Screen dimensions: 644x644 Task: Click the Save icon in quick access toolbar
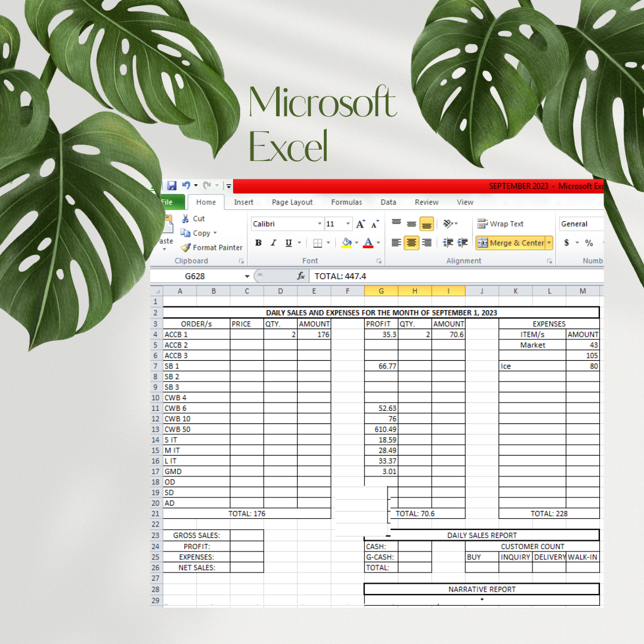172,185
